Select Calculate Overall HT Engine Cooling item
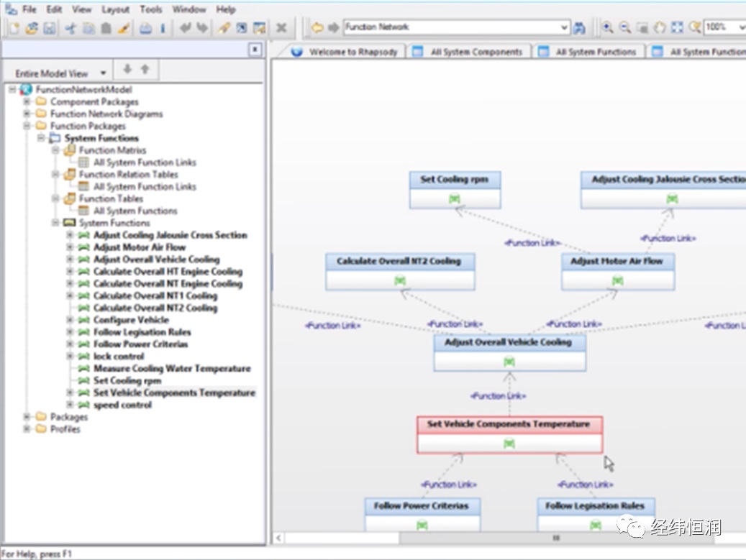Viewport: 746px width, 560px height. (x=168, y=272)
